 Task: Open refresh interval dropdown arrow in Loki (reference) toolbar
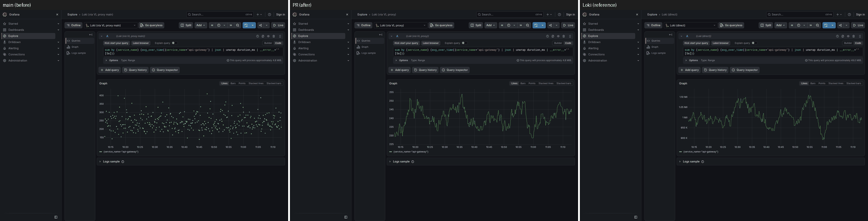click(832, 25)
